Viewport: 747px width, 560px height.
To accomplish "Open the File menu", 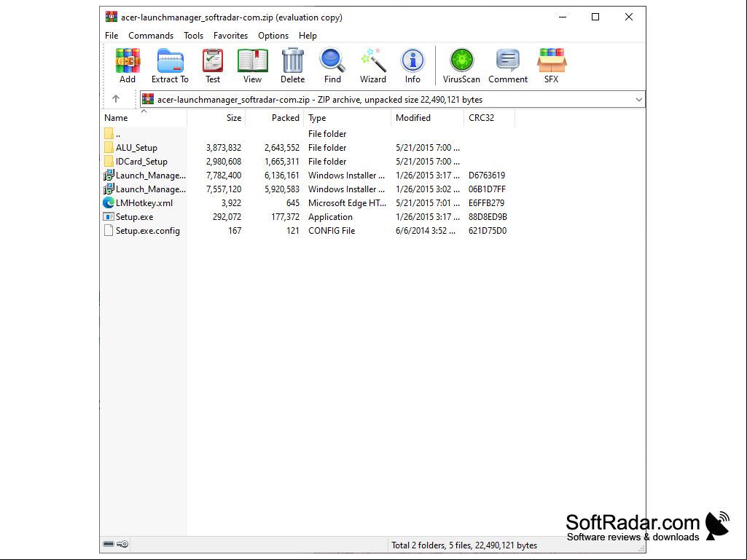I will click(112, 36).
